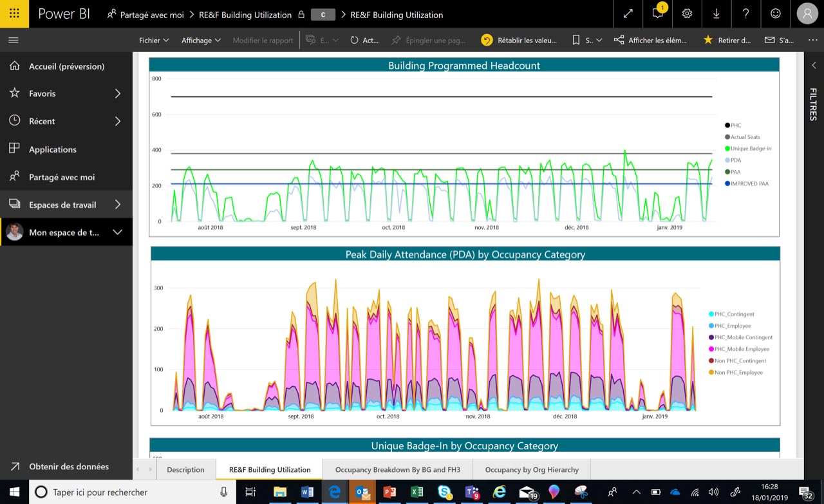Click Obtenir des données link
Screen dimensions: 824x504
point(68,467)
